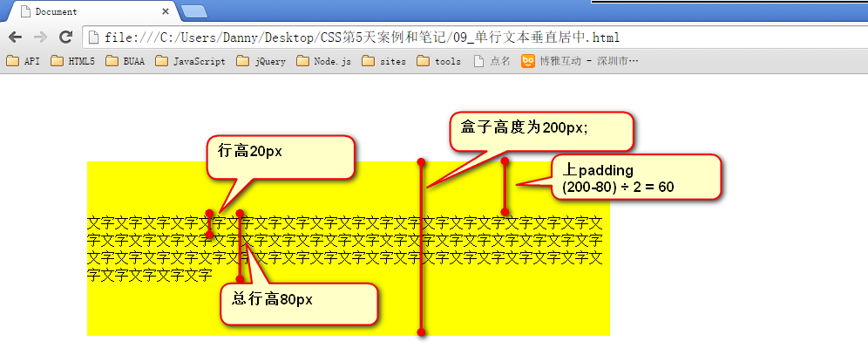868x362 pixels.
Task: Reload the current page
Action: click(66, 38)
